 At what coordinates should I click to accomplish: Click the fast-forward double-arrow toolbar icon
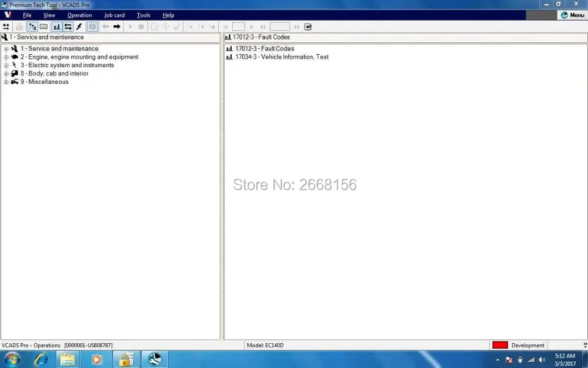(x=296, y=27)
